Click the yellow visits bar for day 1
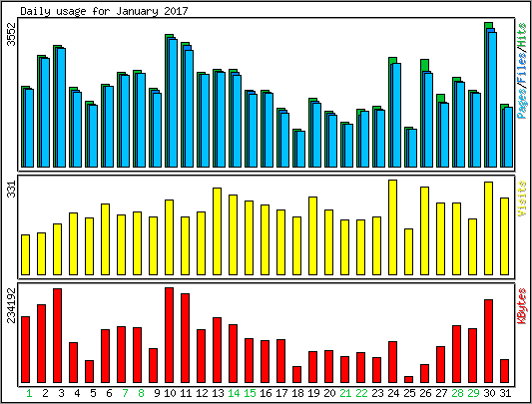The width and height of the screenshot is (532, 404). tap(25, 254)
